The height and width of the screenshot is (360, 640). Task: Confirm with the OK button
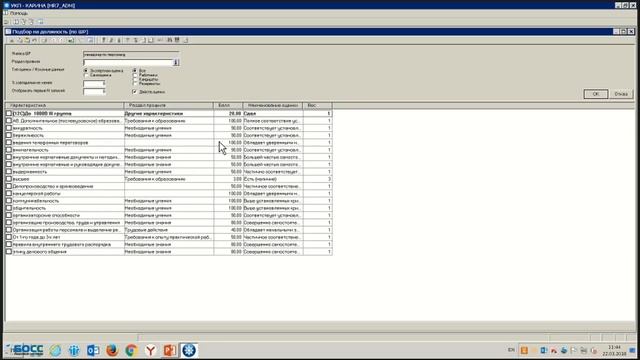coord(596,94)
